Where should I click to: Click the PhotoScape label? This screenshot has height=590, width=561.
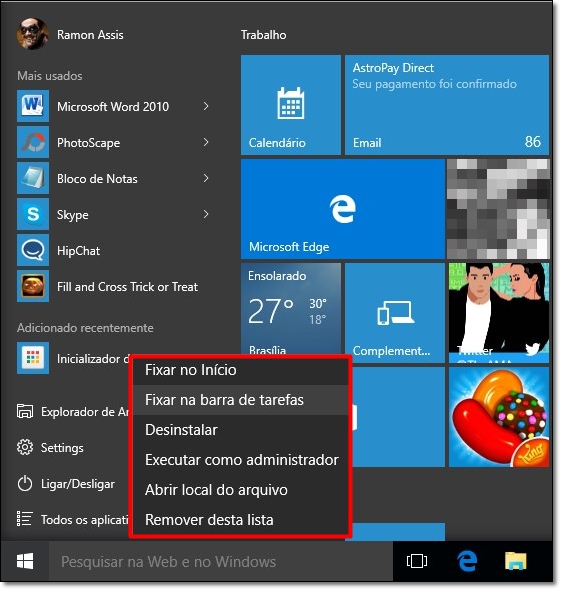88,143
